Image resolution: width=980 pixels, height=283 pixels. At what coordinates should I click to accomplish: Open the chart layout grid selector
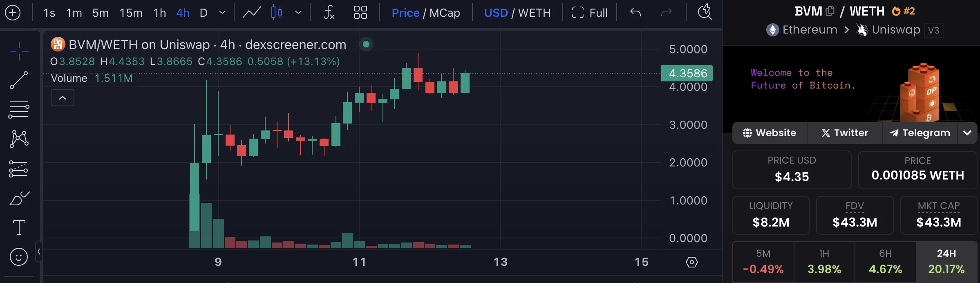pos(360,13)
